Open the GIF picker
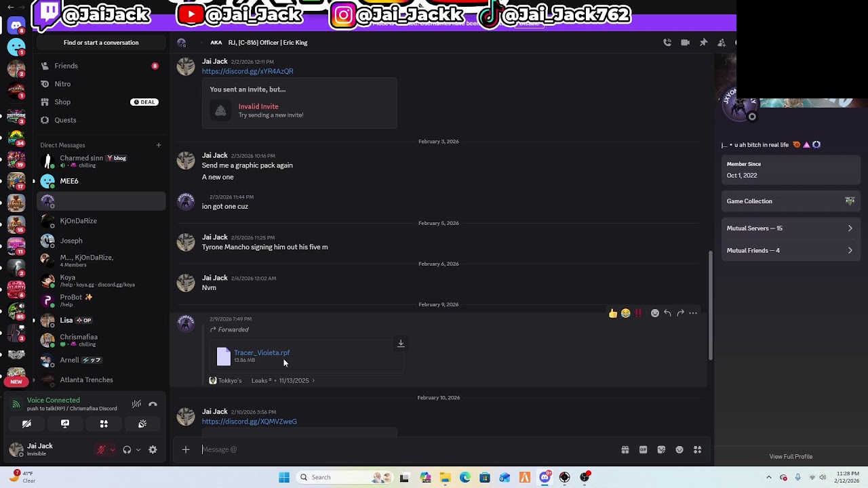868x488 pixels. (643, 449)
